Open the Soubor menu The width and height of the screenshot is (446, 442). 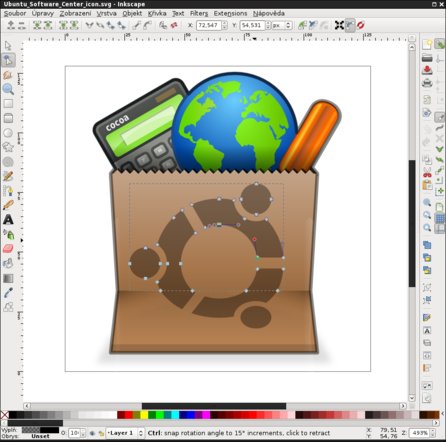click(15, 13)
